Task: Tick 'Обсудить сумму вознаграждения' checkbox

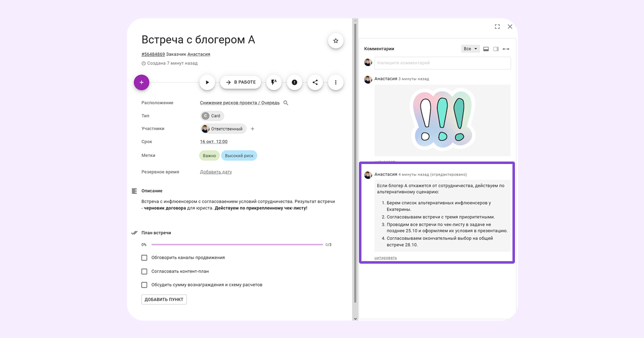Action: click(144, 285)
